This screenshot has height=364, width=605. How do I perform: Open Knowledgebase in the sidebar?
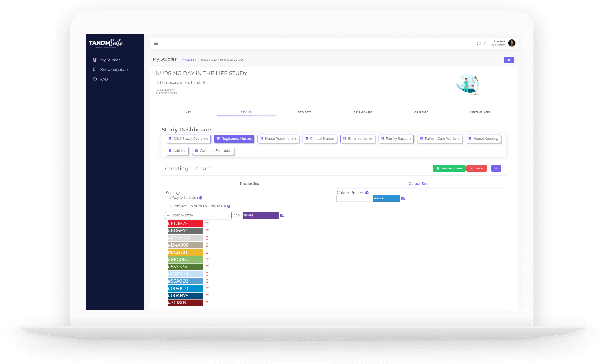(115, 70)
